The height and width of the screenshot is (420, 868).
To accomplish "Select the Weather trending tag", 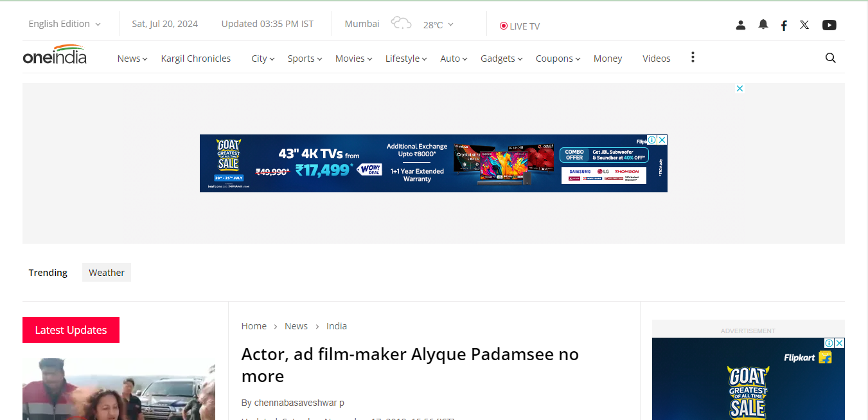I will (107, 273).
